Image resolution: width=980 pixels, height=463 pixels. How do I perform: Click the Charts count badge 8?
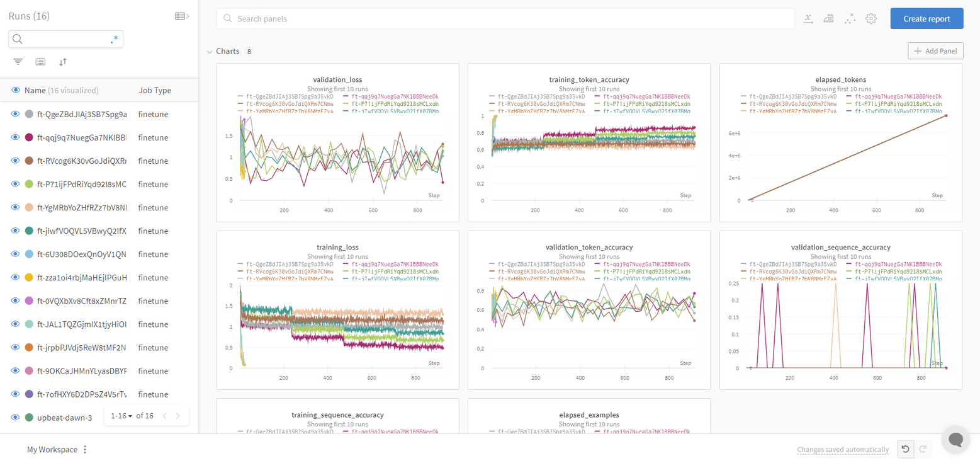pyautogui.click(x=249, y=52)
